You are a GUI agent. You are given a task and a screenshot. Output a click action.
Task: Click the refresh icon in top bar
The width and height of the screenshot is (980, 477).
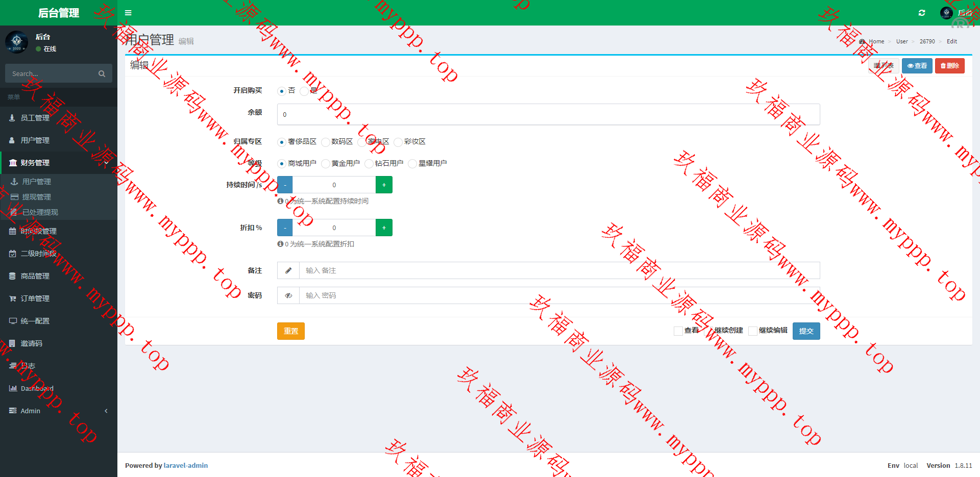[x=922, y=13]
